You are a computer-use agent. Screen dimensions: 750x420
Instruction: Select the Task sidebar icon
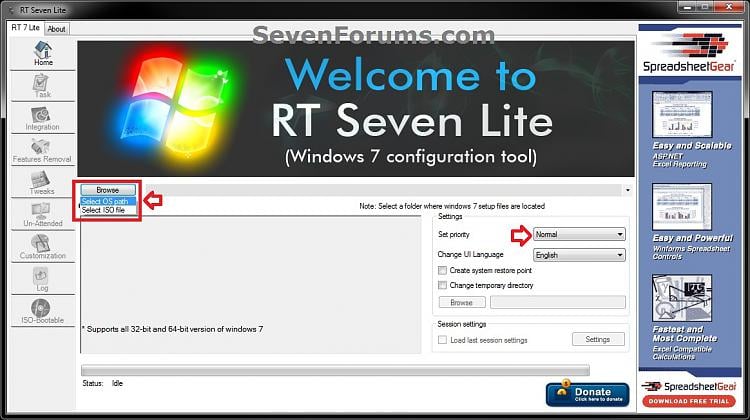[43, 86]
